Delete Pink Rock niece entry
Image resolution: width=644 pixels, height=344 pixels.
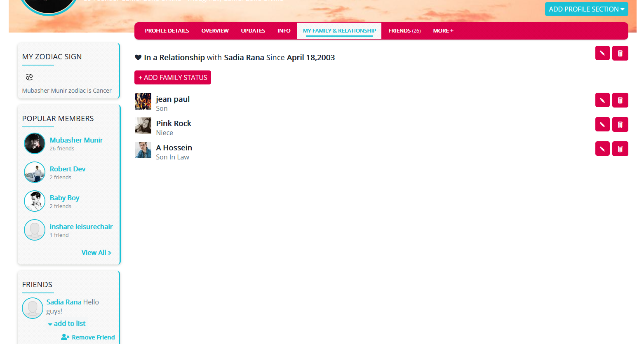coord(620,124)
